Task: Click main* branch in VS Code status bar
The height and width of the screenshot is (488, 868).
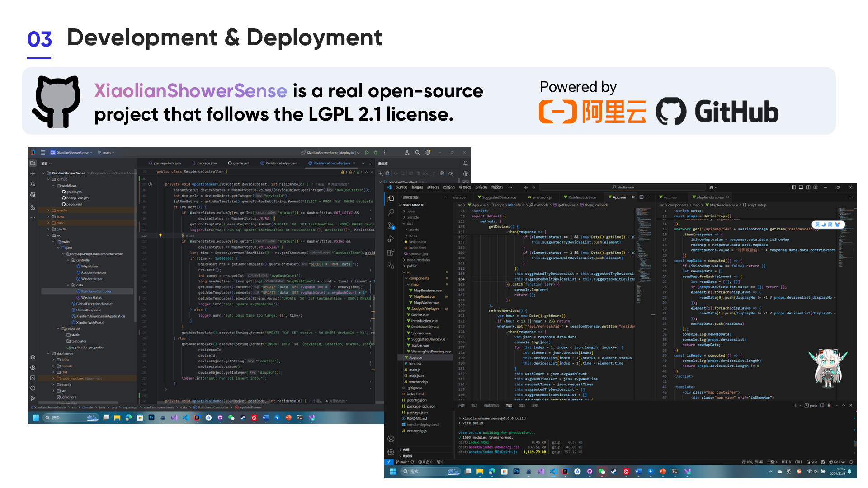Action: 402,462
